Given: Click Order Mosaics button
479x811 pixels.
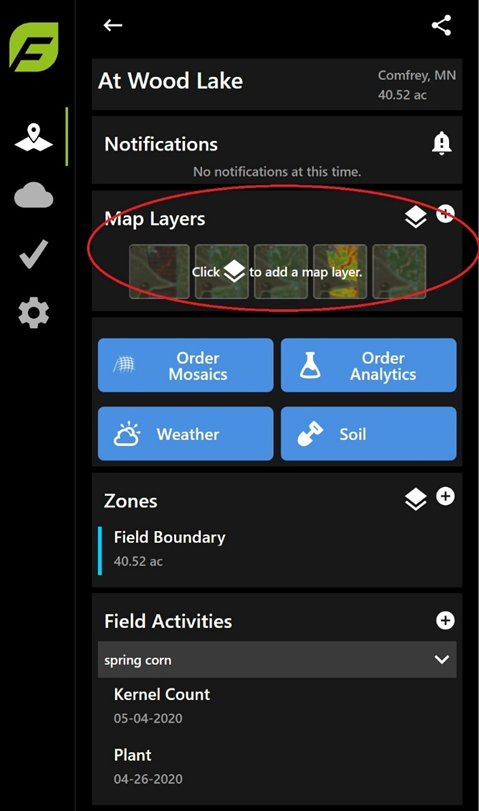Looking at the screenshot, I should click(x=186, y=365).
